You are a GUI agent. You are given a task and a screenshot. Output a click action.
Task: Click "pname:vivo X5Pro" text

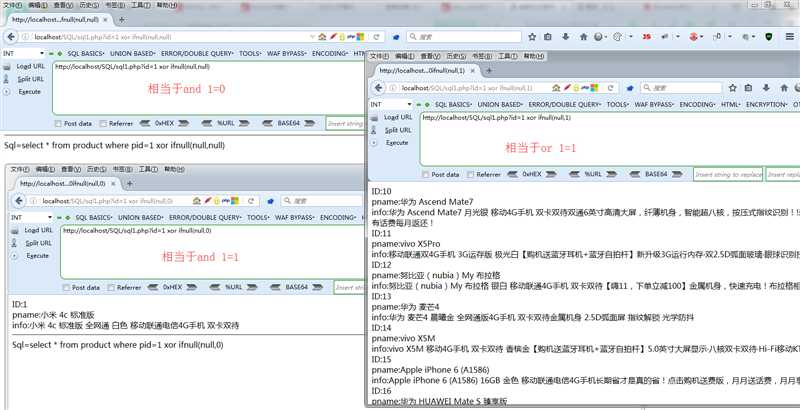406,244
